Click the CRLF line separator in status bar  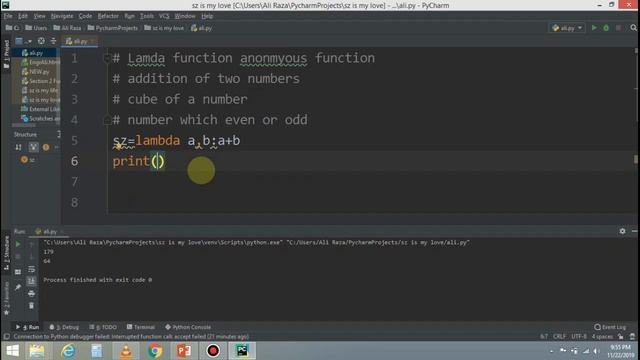coord(559,336)
